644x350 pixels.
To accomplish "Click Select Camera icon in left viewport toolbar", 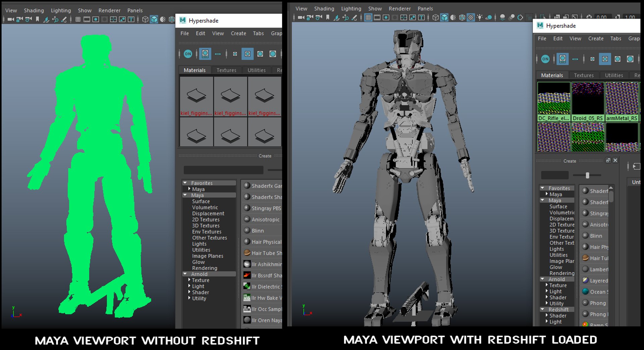I will coord(11,19).
